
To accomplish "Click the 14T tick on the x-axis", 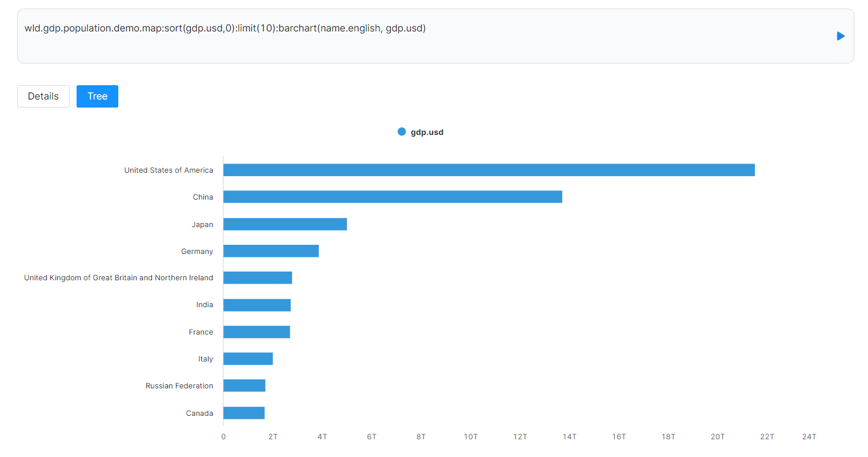I will point(570,436).
